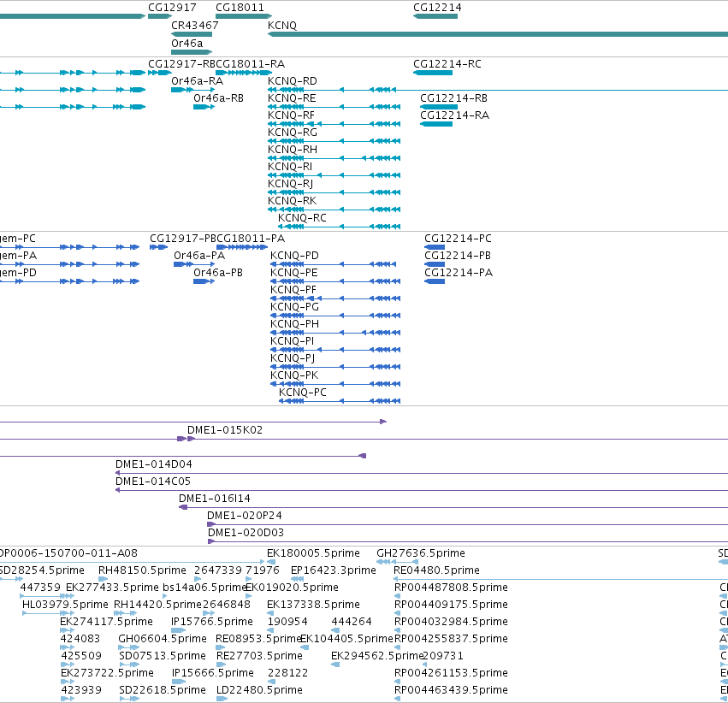Click transcript label KCNQ-RG
Image resolution: width=728 pixels, height=703 pixels.
(293, 133)
